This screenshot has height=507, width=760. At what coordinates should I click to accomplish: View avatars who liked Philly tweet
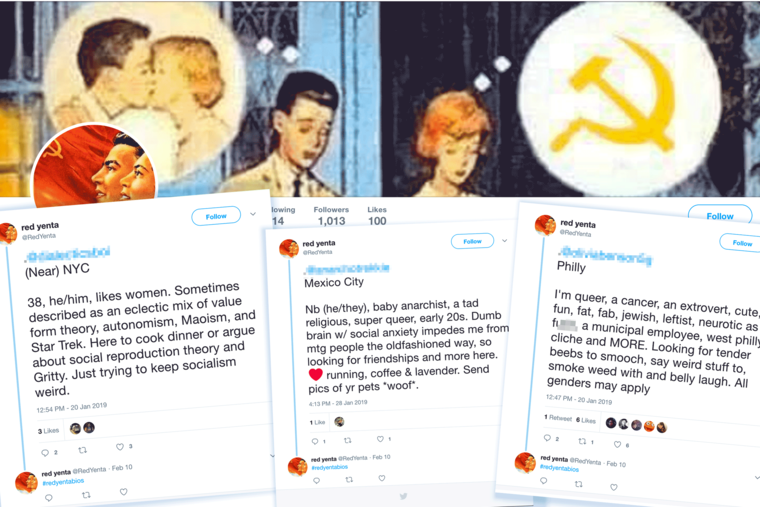tap(636, 425)
